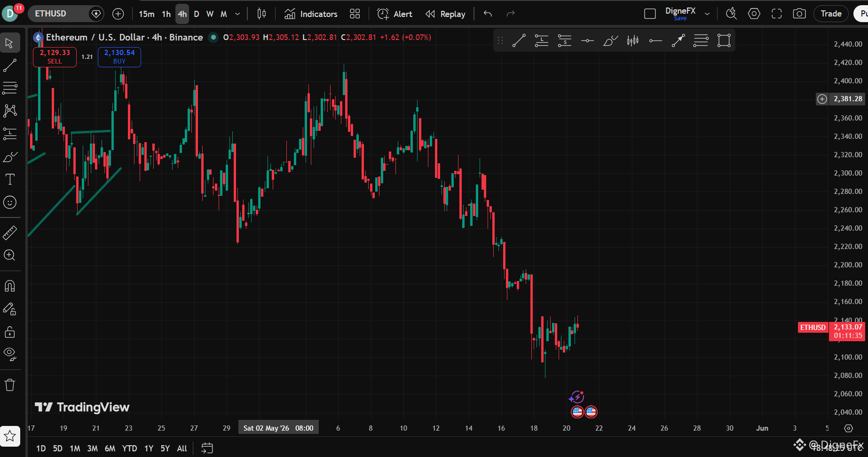The height and width of the screenshot is (457, 868).
Task: Expand the timeframe interval dropdown
Action: click(x=237, y=14)
